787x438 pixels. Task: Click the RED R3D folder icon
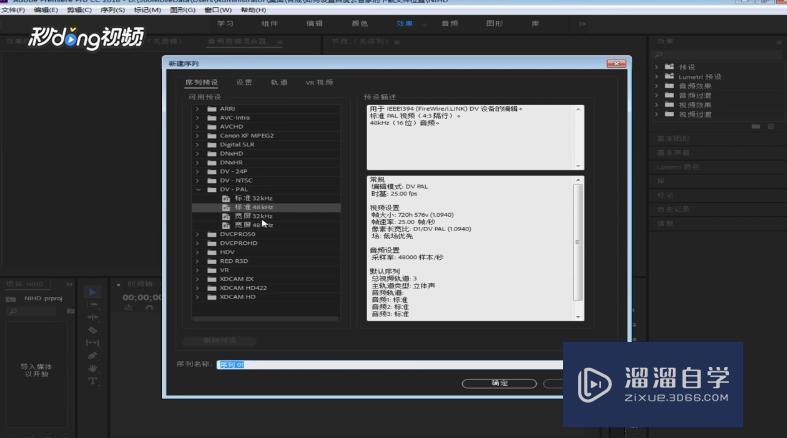[x=212, y=261]
